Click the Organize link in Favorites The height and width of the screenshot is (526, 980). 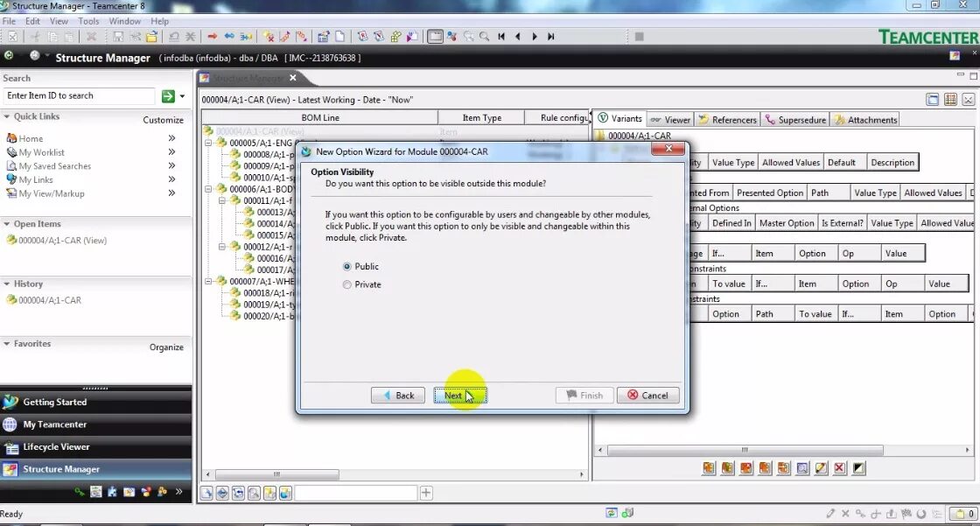pos(166,347)
